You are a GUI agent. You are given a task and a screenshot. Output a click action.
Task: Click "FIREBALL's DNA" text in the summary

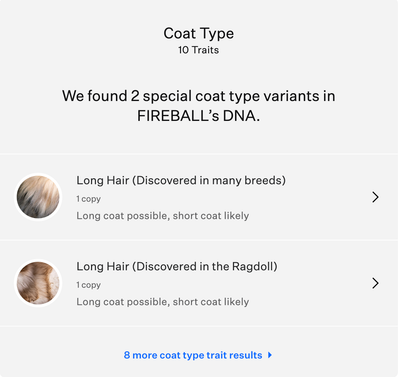(x=198, y=116)
